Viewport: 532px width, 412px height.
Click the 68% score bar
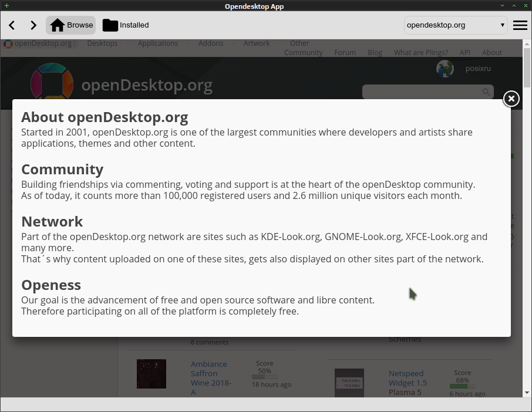coord(463,386)
